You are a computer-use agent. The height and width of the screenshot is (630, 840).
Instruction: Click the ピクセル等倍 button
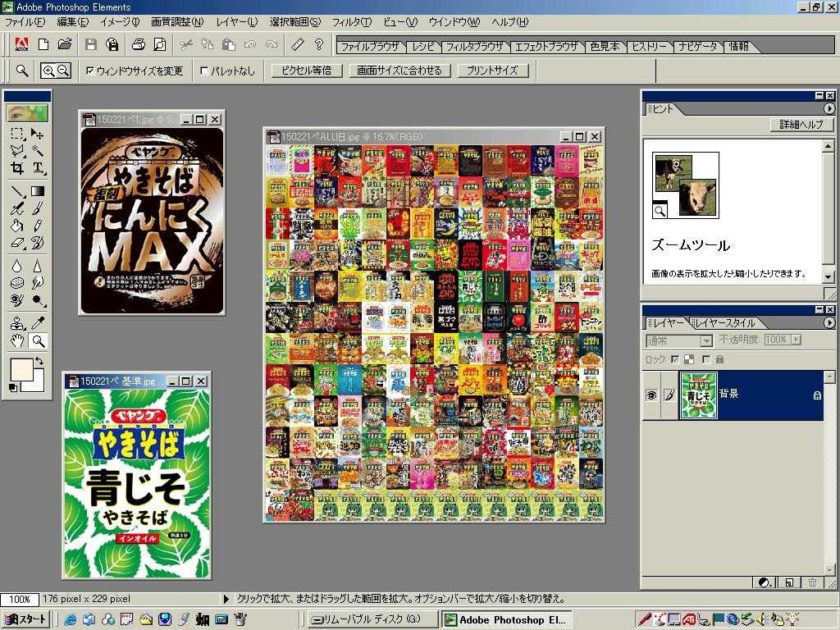(x=307, y=71)
